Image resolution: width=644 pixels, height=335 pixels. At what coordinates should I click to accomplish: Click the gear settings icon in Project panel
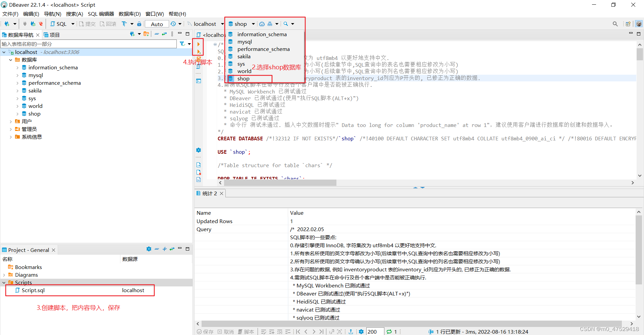[x=149, y=249]
